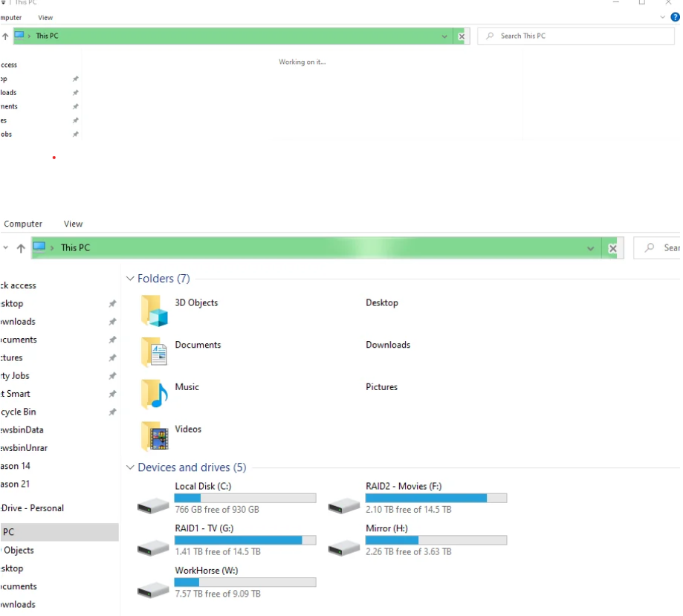The image size is (683, 616).
Task: Open Help via the blue question mark icon
Action: click(x=675, y=17)
